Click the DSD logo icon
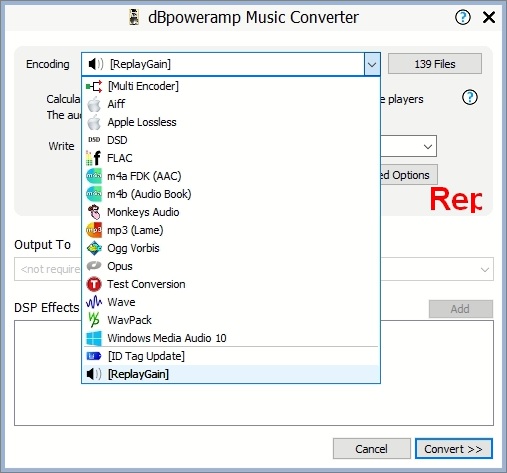Screen dimensions: 507x473 coord(94,140)
